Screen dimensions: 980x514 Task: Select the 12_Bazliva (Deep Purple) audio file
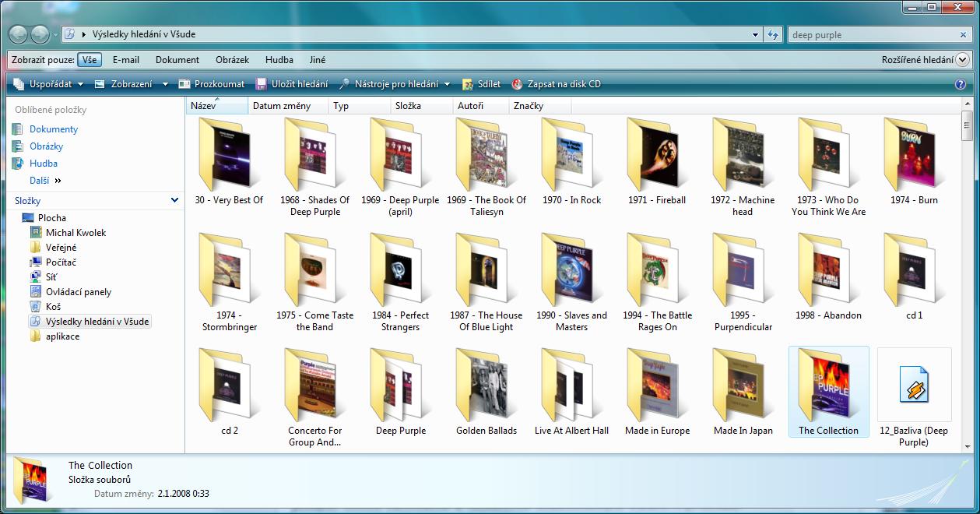click(914, 398)
